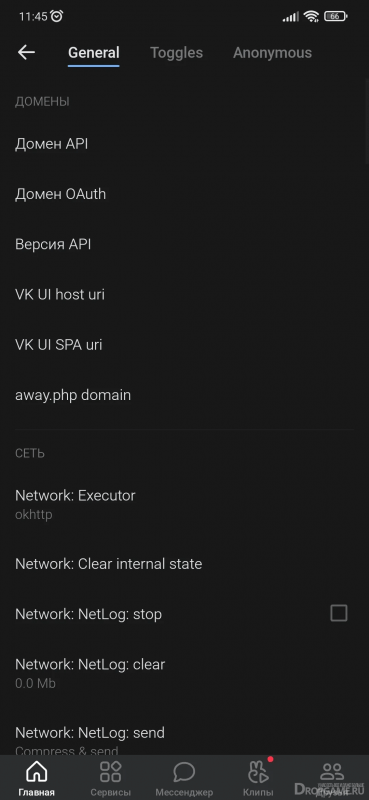This screenshot has width=369, height=800.
Task: Tap Network: NetLog: clear entry
Action: coord(184,673)
